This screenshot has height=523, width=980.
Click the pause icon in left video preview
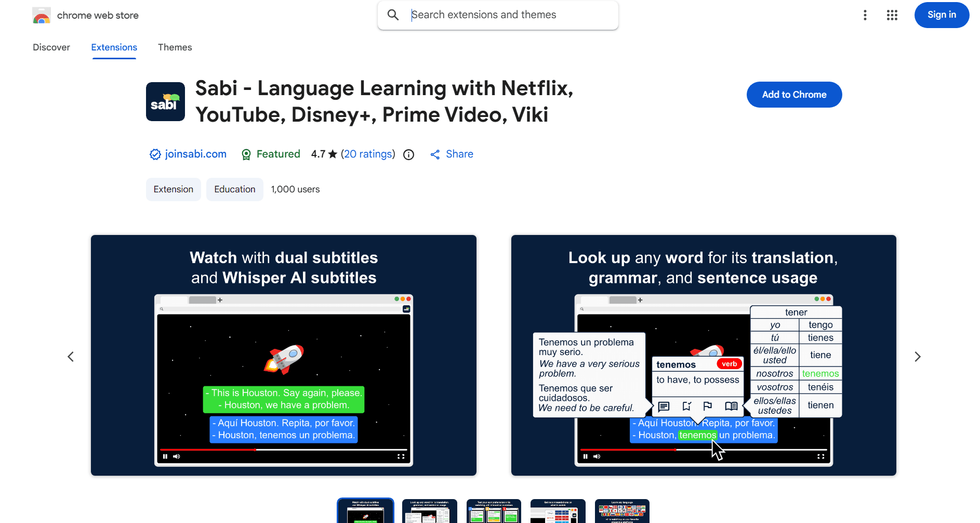click(165, 456)
